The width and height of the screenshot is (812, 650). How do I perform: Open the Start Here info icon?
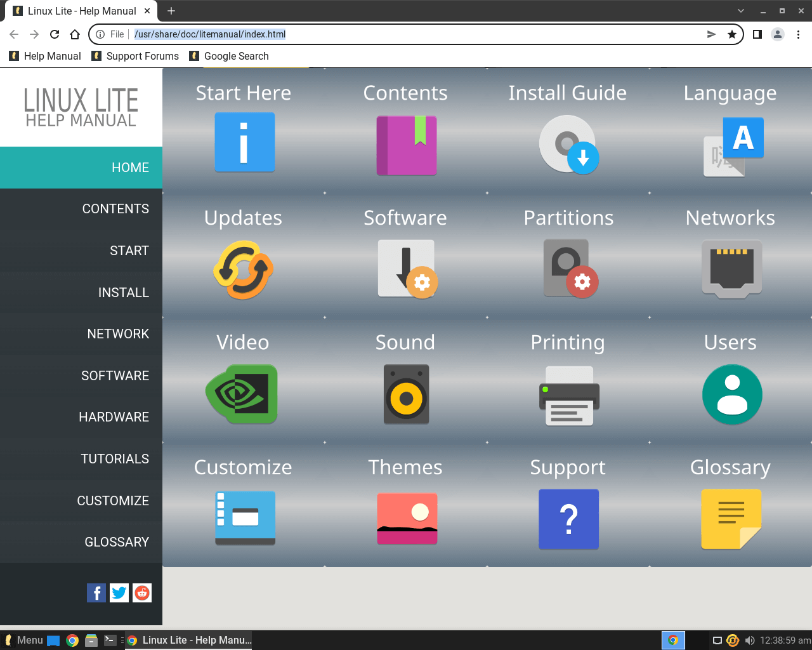click(x=244, y=142)
